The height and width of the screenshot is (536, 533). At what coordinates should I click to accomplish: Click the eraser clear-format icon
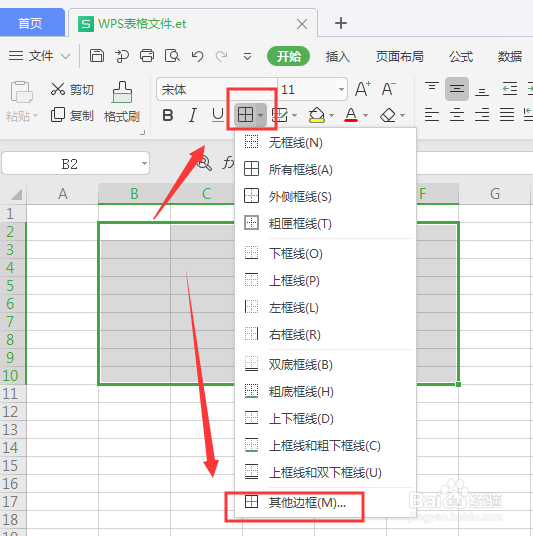tap(388, 115)
